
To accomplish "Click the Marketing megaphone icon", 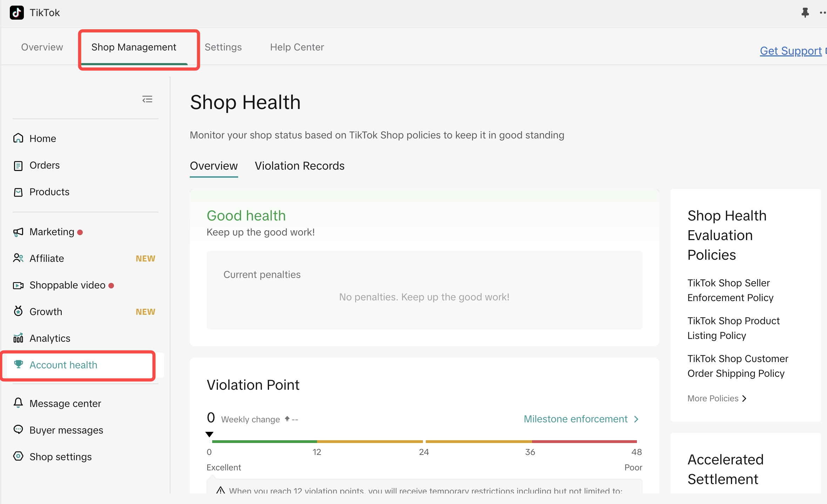I will pyautogui.click(x=18, y=232).
